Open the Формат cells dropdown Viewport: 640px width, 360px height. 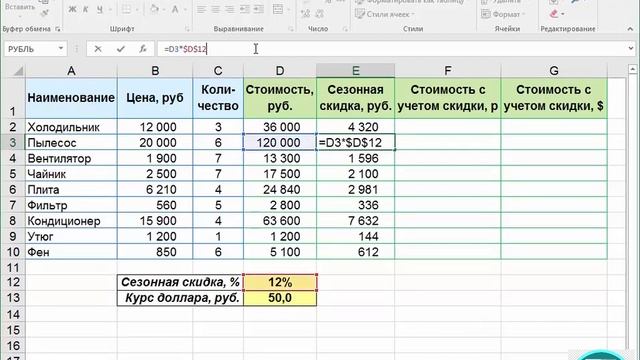click(x=503, y=14)
